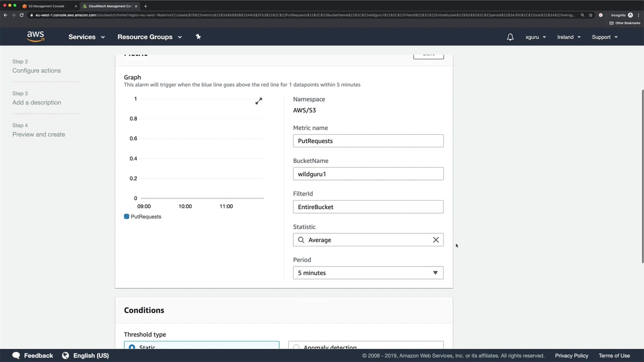This screenshot has width=644, height=362.
Task: Go to Add a description step
Action: tap(37, 103)
